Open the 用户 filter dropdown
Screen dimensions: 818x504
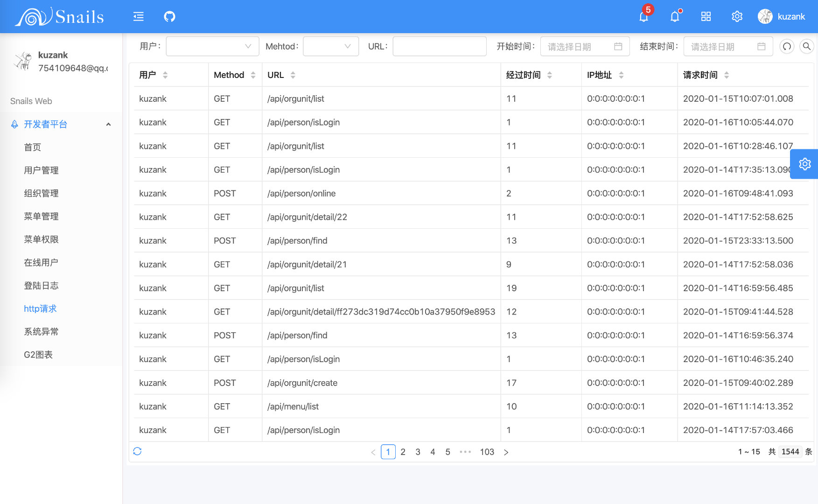click(212, 46)
